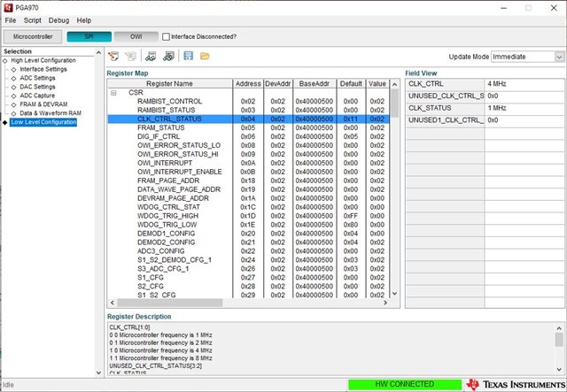Viewport: 567px width, 392px height.
Task: Click the Selection panel scroll up arrow
Action: pyautogui.click(x=98, y=53)
